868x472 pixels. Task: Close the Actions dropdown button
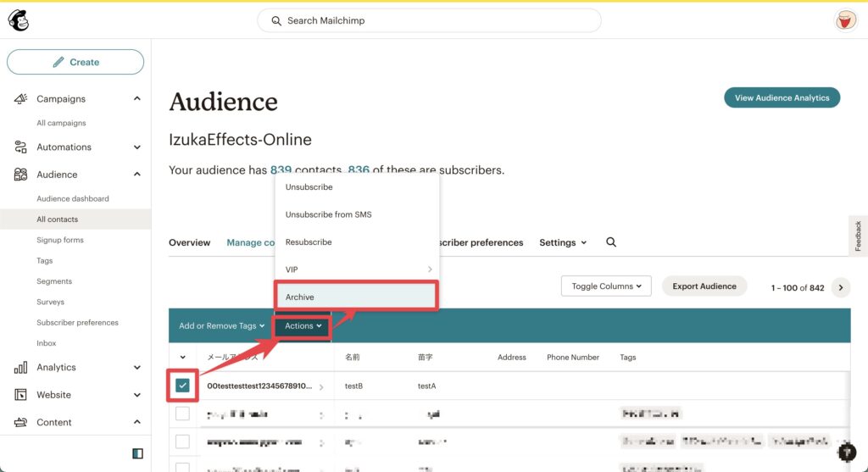(303, 326)
